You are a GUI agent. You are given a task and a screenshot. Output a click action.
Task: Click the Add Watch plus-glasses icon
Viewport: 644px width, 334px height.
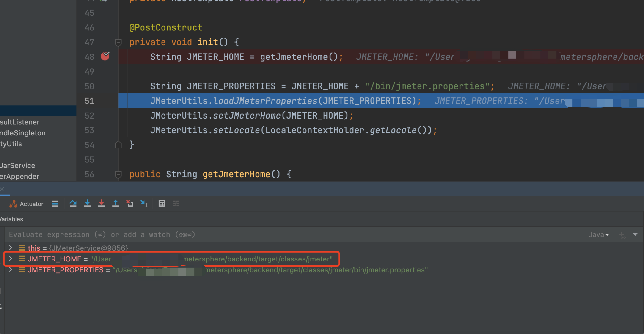pos(622,234)
